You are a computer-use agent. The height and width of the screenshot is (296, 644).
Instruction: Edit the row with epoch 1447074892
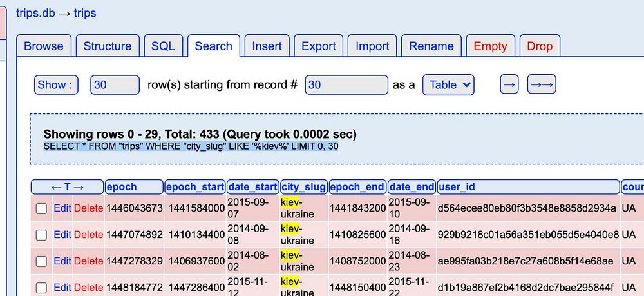tap(62, 235)
